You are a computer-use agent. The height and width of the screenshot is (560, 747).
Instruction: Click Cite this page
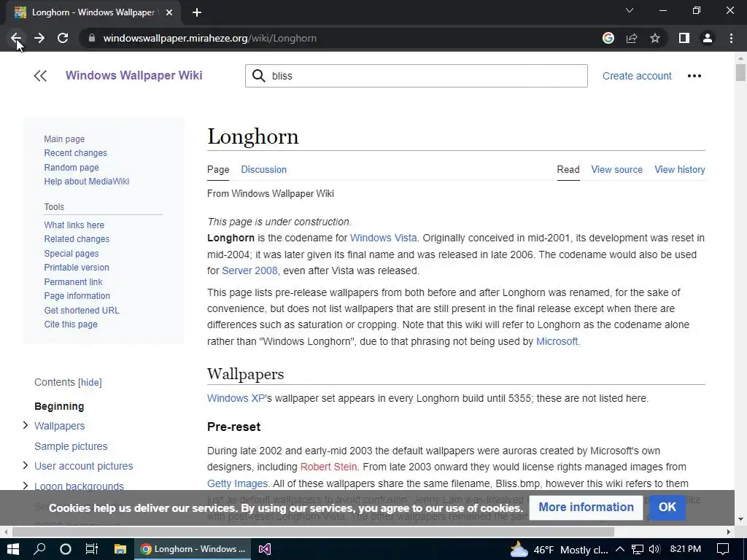point(71,324)
